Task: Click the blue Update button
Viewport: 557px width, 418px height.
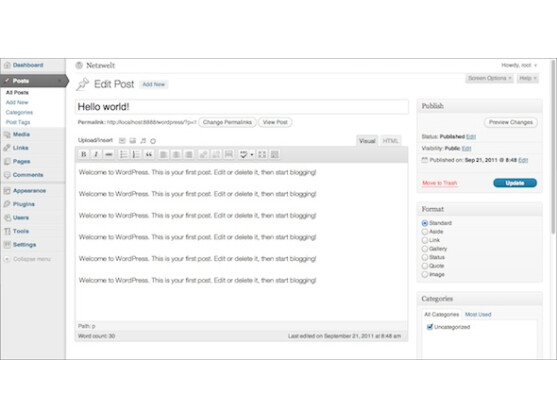Action: pyautogui.click(x=515, y=183)
